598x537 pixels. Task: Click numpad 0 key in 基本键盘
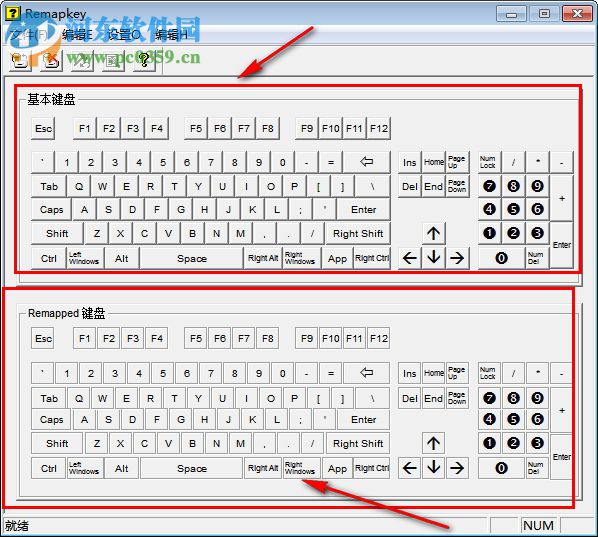coord(501,258)
